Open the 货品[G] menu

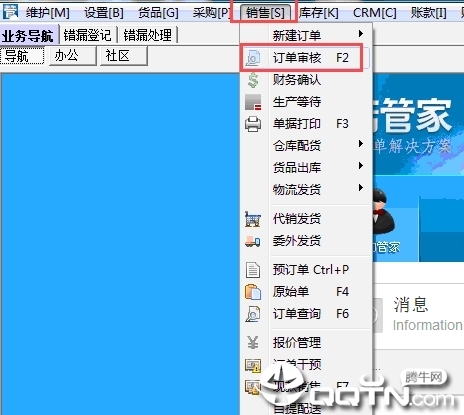(x=158, y=13)
